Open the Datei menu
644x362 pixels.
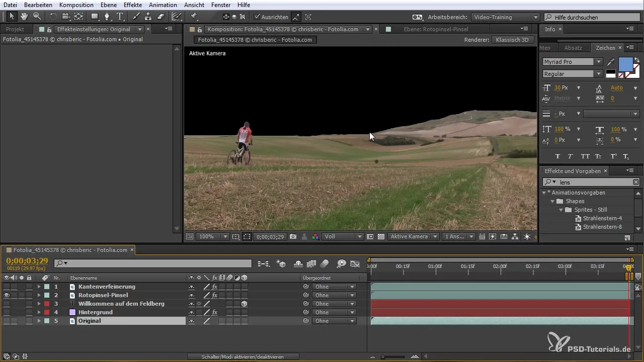tap(10, 5)
